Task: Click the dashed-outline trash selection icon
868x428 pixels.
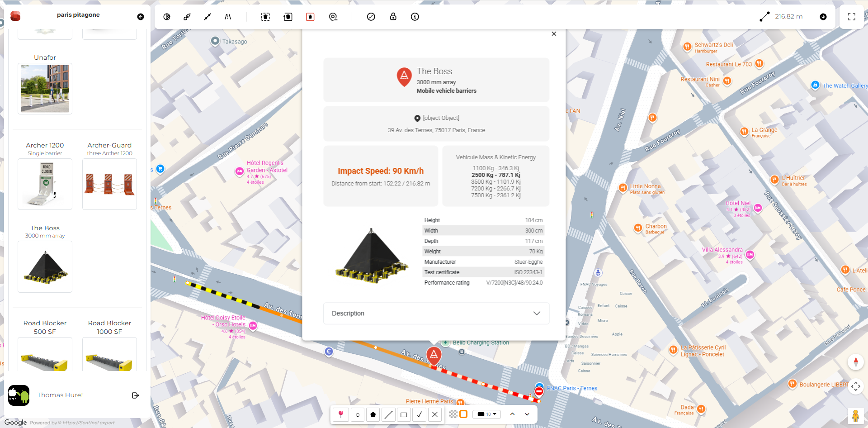Action: 265,17
